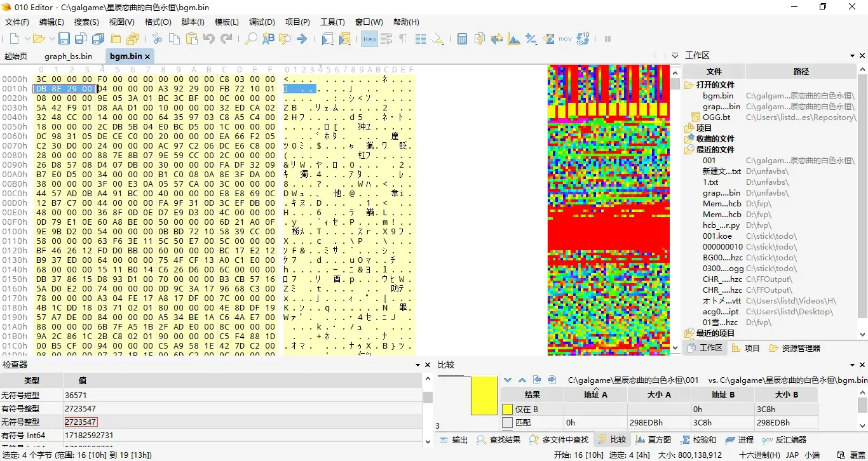Click the base converter 10/16 icon
The width and height of the screenshot is (868, 461).
pos(583,39)
